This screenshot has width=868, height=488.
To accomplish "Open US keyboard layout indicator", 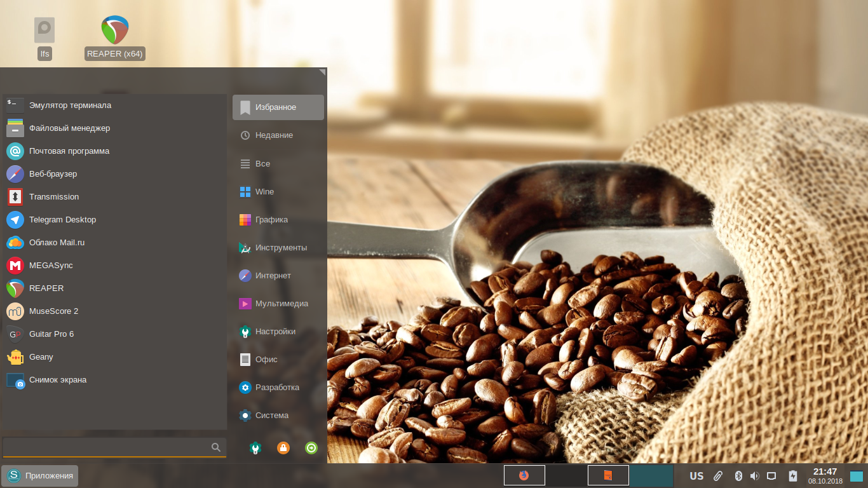I will pos(696,476).
